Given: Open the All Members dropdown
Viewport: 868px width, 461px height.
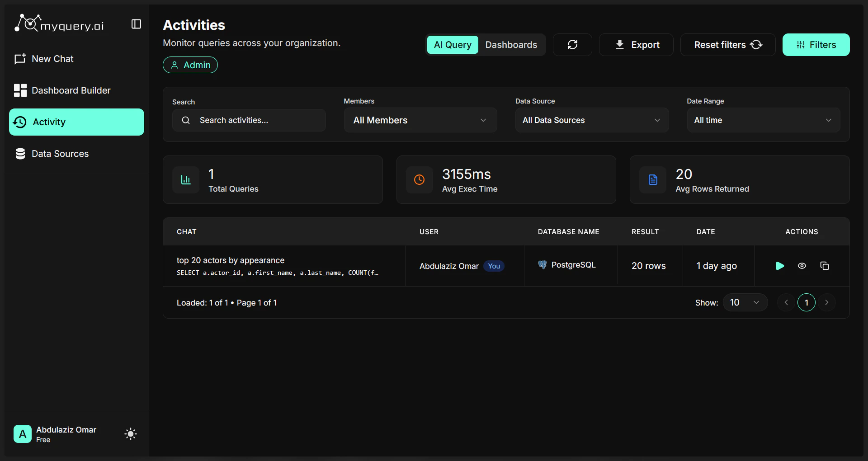Looking at the screenshot, I should pos(420,120).
